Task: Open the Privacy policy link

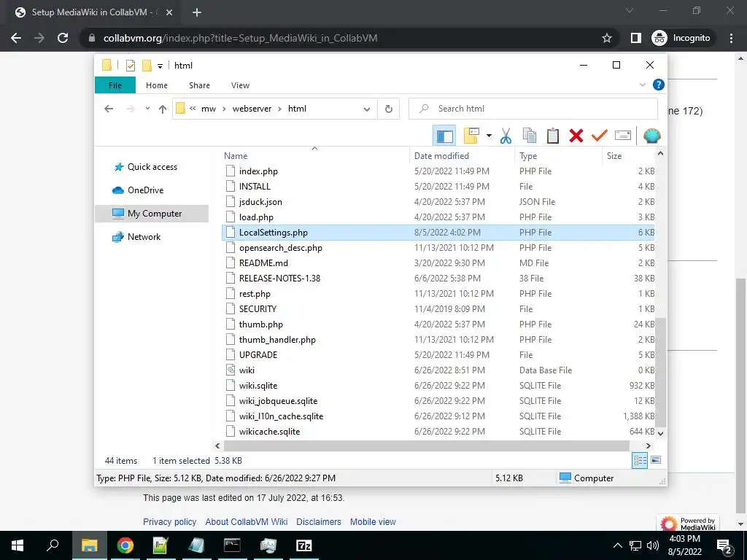Action: tap(169, 522)
